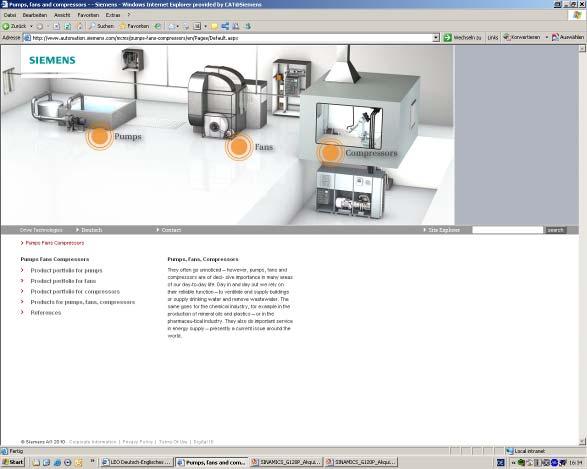Expand the address bar dropdown arrow
587x469 pixels.
click(x=435, y=38)
